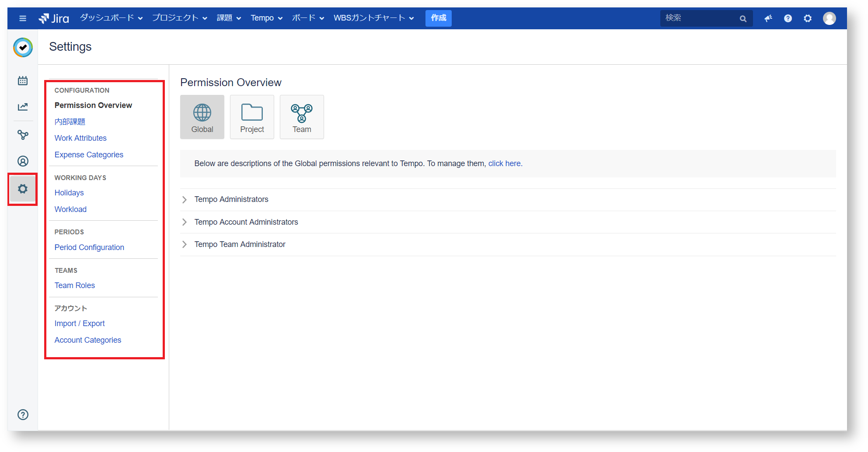Open Jira help menu icon
The height and width of the screenshot is (452, 868).
[788, 18]
